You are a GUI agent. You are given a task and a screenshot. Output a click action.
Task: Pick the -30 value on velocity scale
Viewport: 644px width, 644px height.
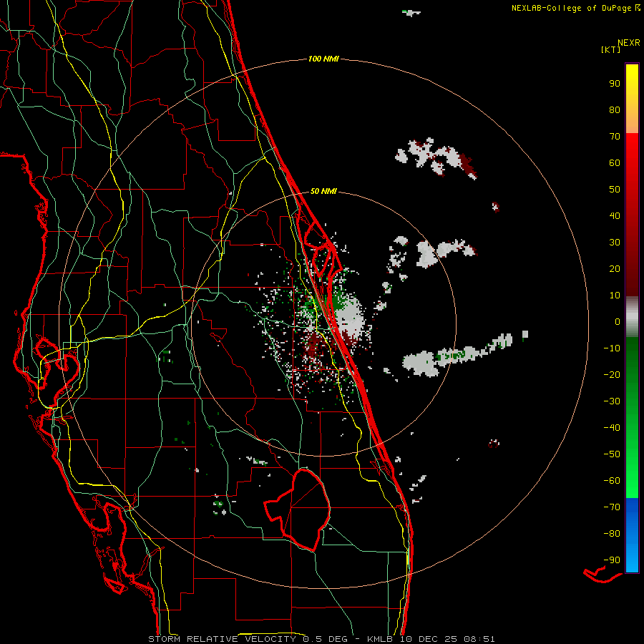point(612,401)
